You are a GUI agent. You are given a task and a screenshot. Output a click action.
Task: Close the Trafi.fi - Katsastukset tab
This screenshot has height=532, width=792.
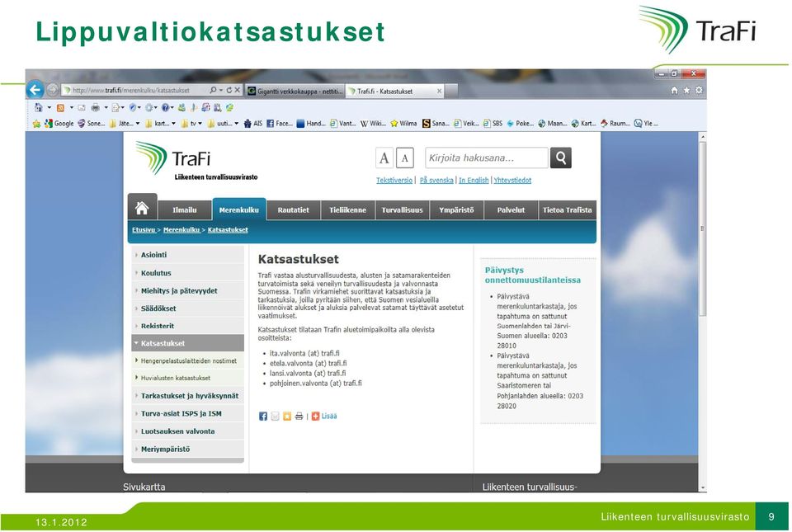click(439, 92)
